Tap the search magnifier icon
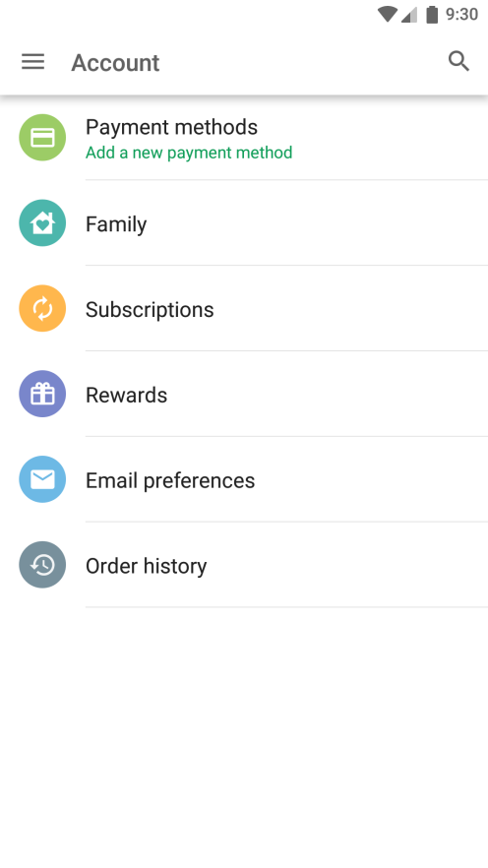The height and width of the screenshot is (868, 488). point(458,61)
